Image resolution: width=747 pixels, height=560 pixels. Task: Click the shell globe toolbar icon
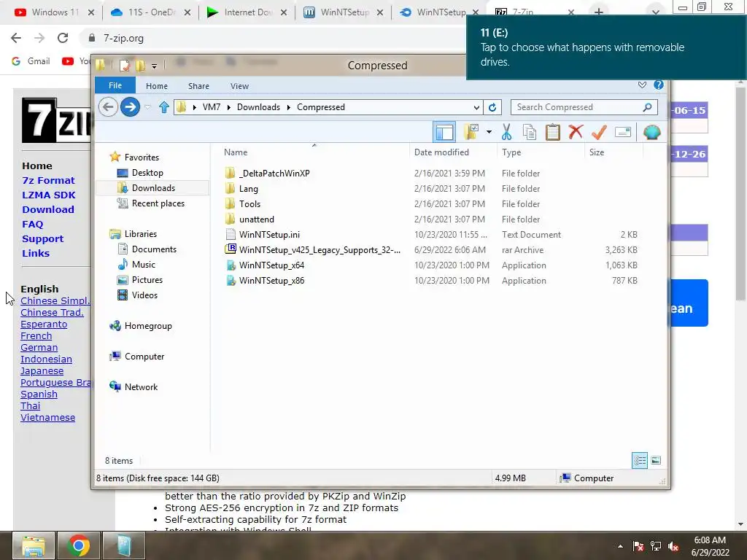[651, 132]
